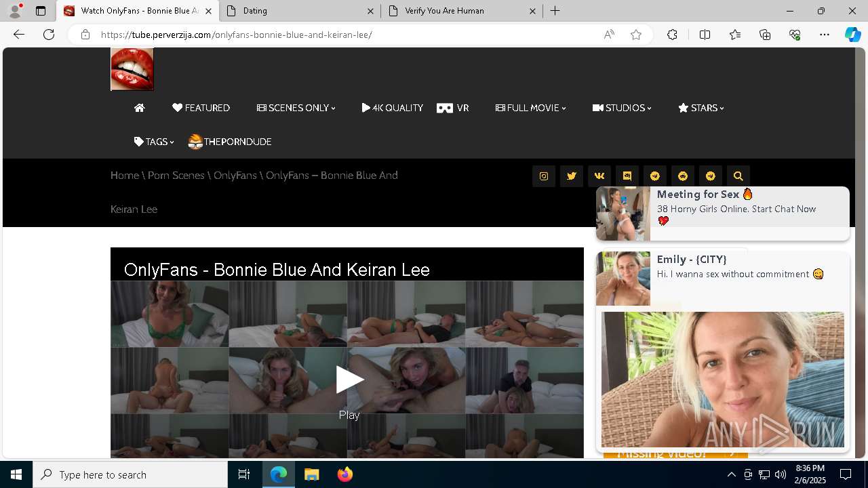Close the Dating tab
This screenshot has height=488, width=868.
(x=370, y=11)
